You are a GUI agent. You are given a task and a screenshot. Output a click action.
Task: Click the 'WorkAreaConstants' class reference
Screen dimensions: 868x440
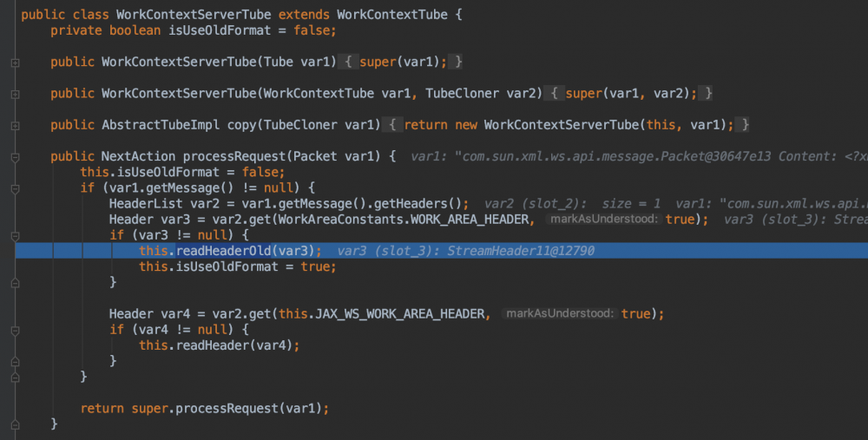(x=340, y=220)
